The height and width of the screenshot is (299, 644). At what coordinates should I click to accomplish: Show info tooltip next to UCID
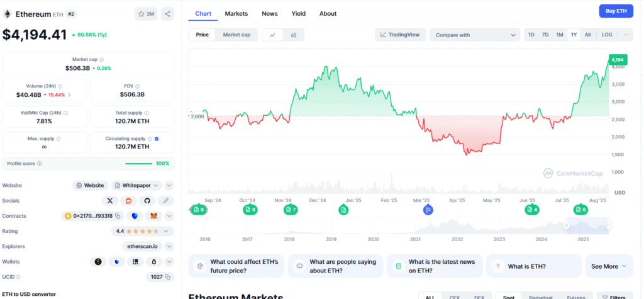pos(18,277)
